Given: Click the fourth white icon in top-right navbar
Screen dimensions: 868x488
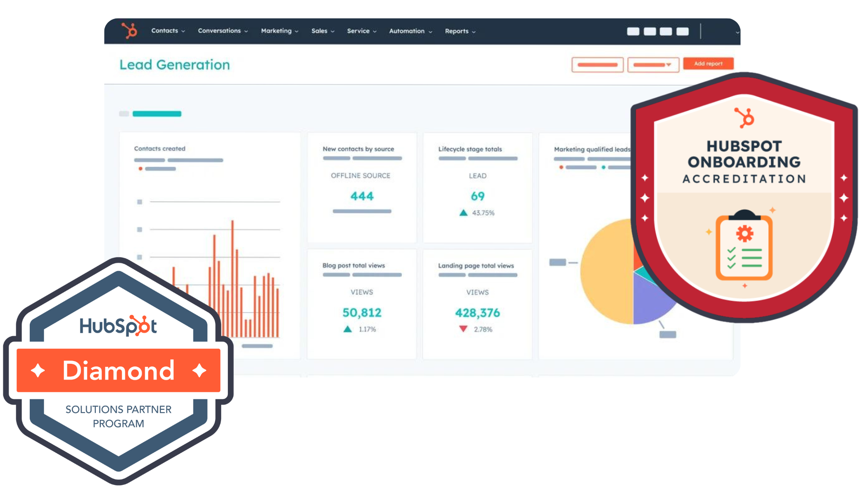Looking at the screenshot, I should (x=682, y=31).
